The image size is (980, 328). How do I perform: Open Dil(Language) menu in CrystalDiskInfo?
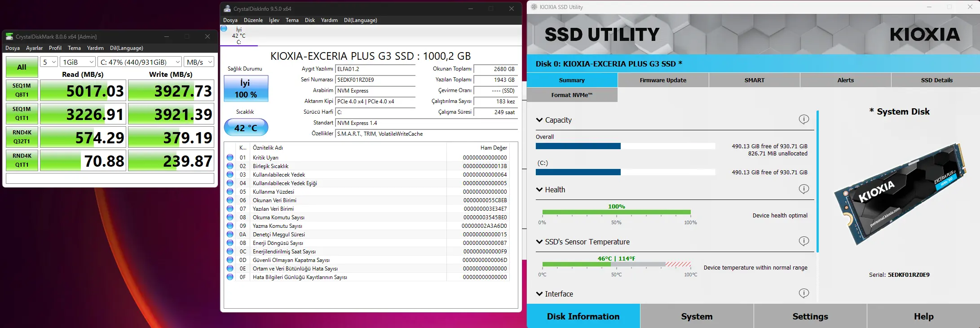[360, 20]
